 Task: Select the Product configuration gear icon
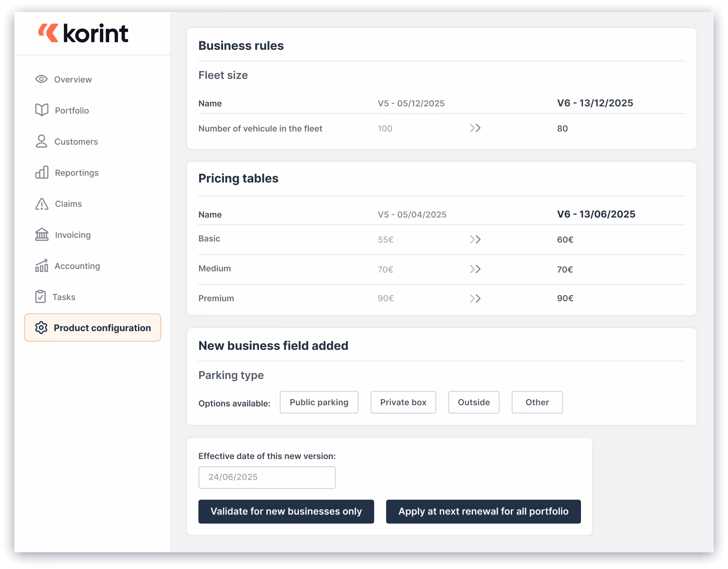point(41,328)
